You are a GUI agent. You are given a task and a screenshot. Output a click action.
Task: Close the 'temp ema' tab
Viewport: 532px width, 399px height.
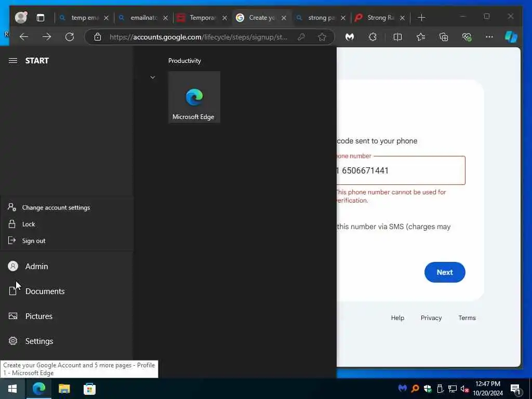click(x=106, y=18)
